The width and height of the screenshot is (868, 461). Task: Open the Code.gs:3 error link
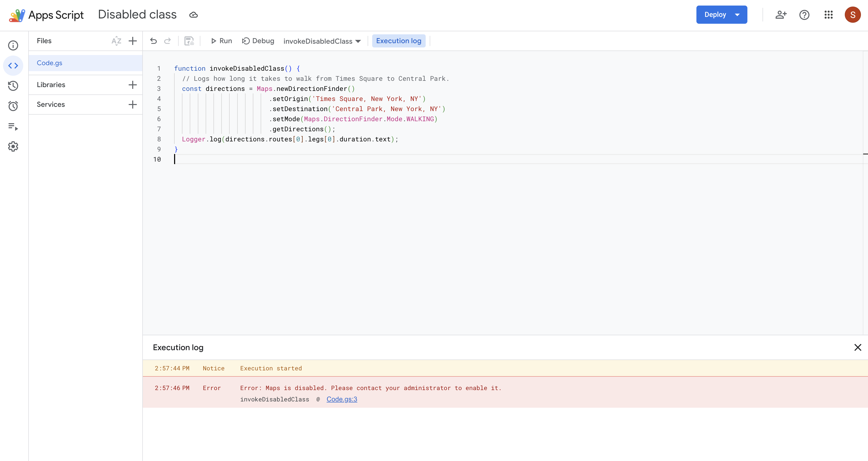(x=342, y=399)
